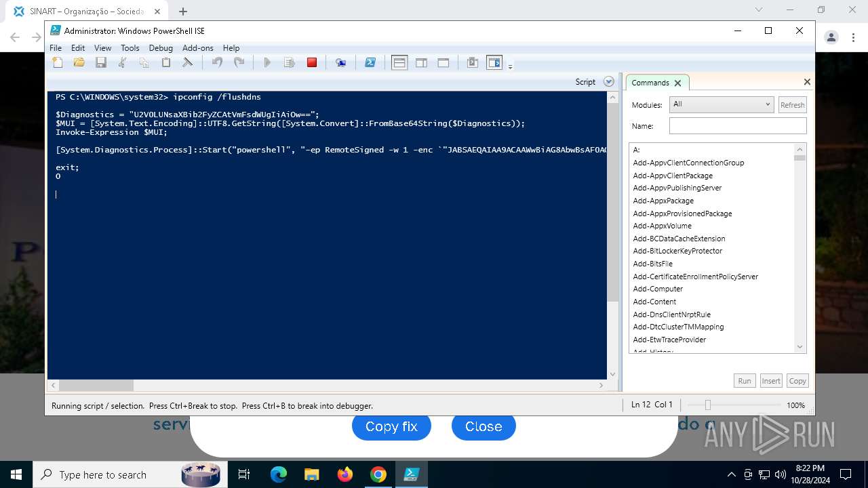Open the Debug menu

161,48
